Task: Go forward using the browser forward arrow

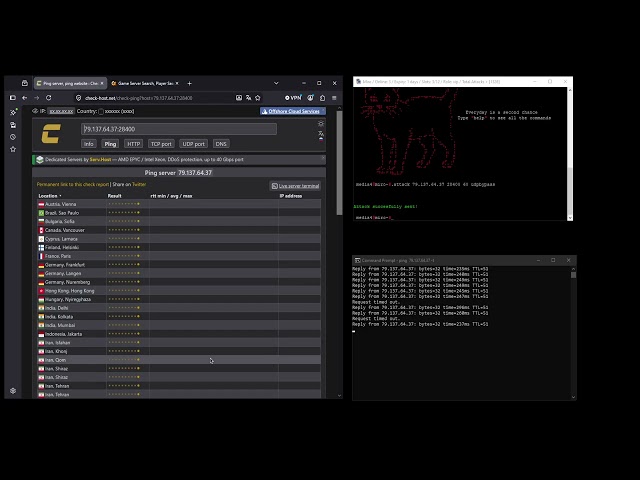Action: pos(37,98)
